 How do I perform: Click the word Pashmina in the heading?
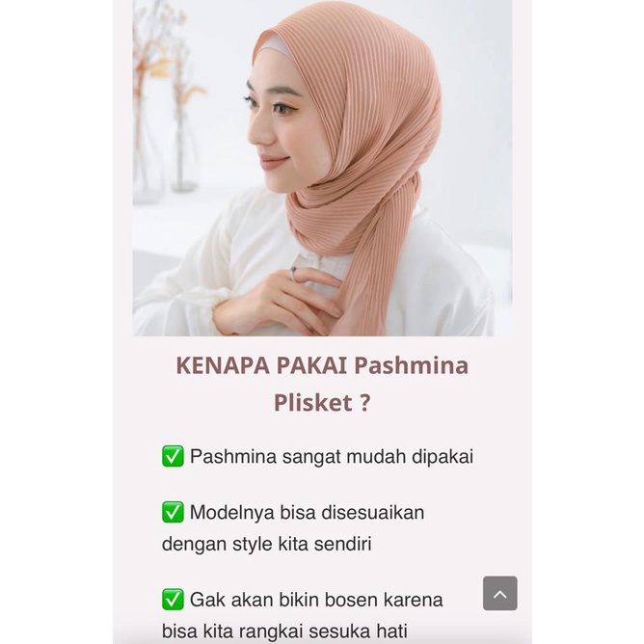pos(411,365)
